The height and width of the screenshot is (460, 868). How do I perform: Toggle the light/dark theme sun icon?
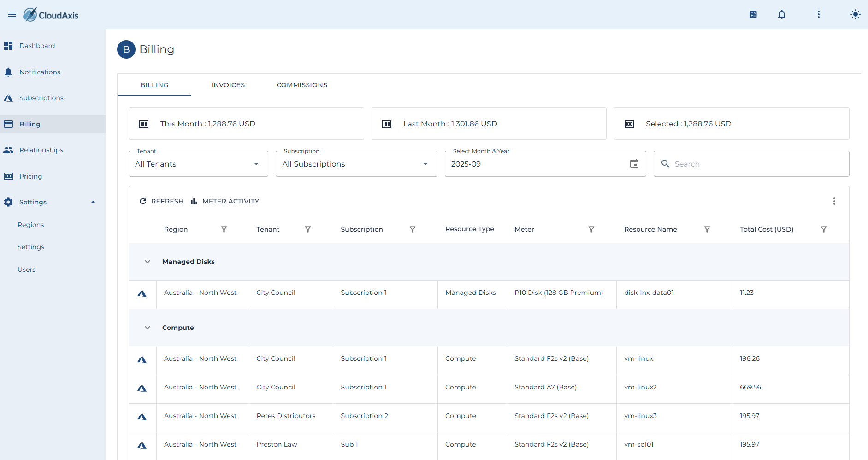(856, 15)
